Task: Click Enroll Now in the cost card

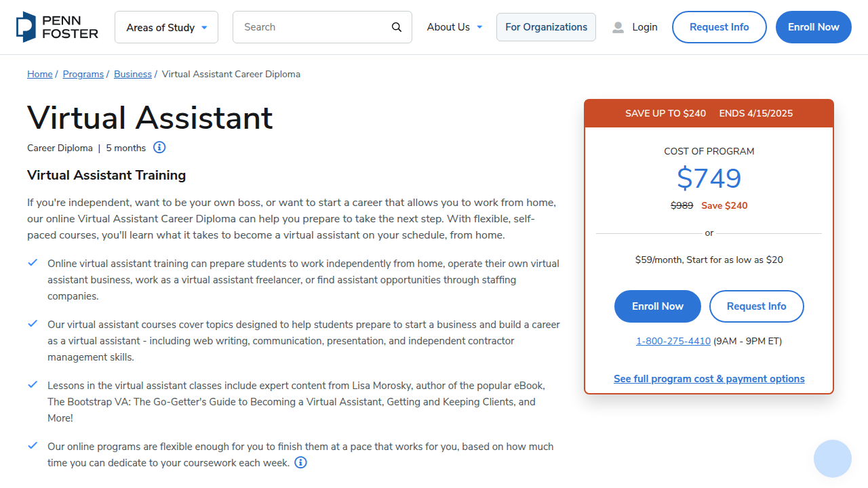Action: 658,306
